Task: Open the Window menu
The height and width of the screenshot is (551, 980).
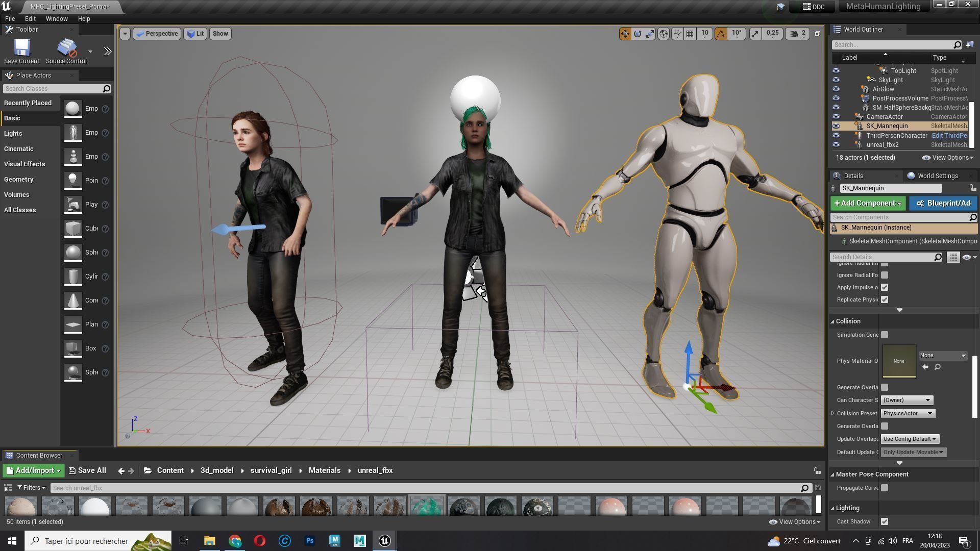Action: [56, 18]
